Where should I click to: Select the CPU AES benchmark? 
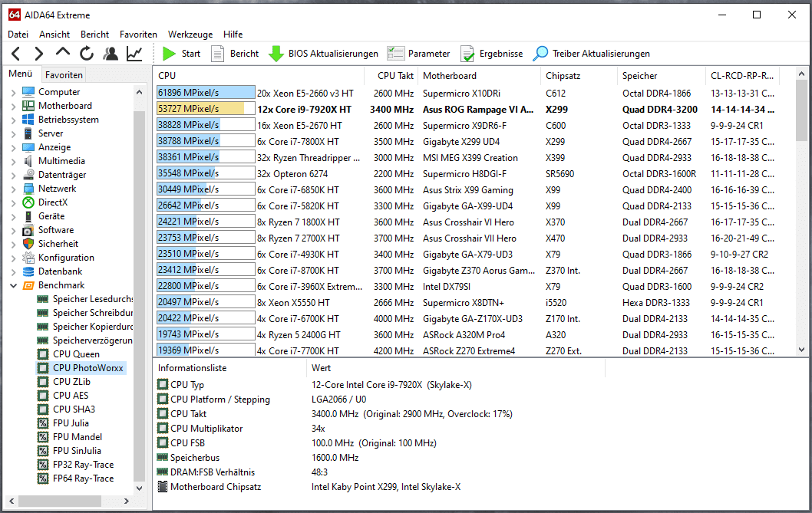tap(63, 396)
